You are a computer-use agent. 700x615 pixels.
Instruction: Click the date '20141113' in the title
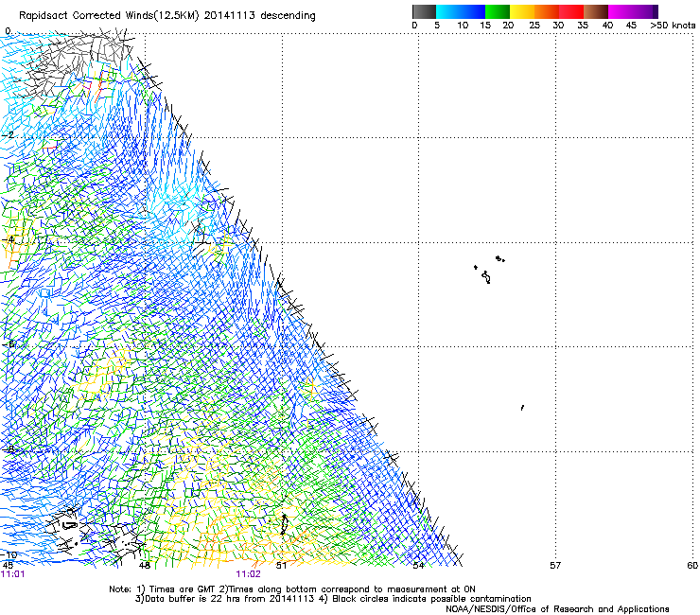point(230,16)
